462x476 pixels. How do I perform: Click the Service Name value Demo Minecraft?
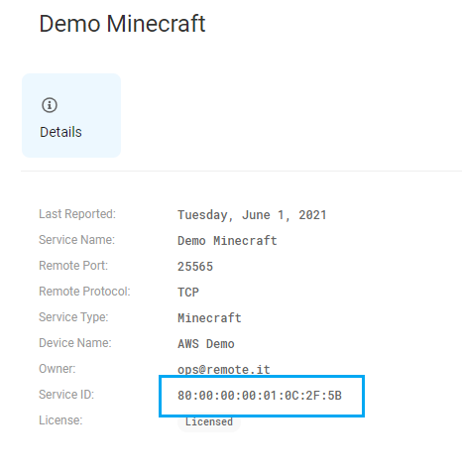tap(227, 241)
